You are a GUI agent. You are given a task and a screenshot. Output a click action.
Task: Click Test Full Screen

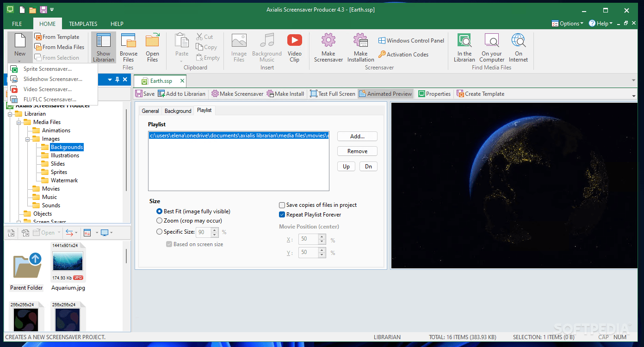pyautogui.click(x=333, y=94)
